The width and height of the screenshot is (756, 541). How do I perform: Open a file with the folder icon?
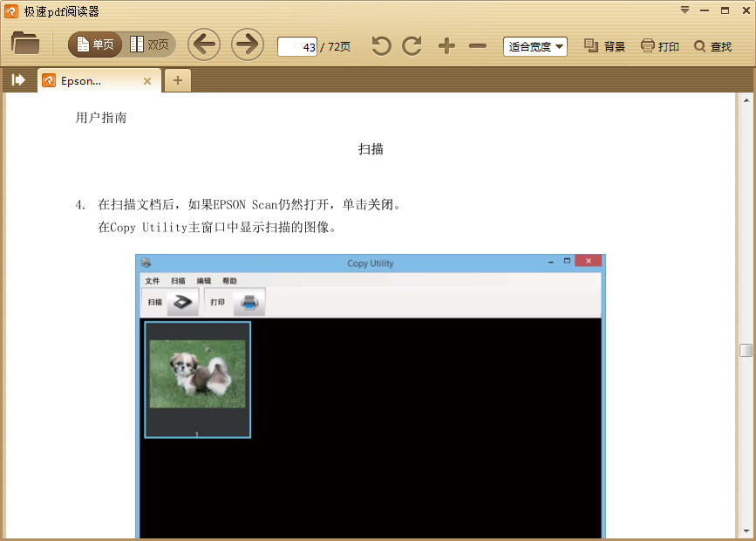point(25,44)
